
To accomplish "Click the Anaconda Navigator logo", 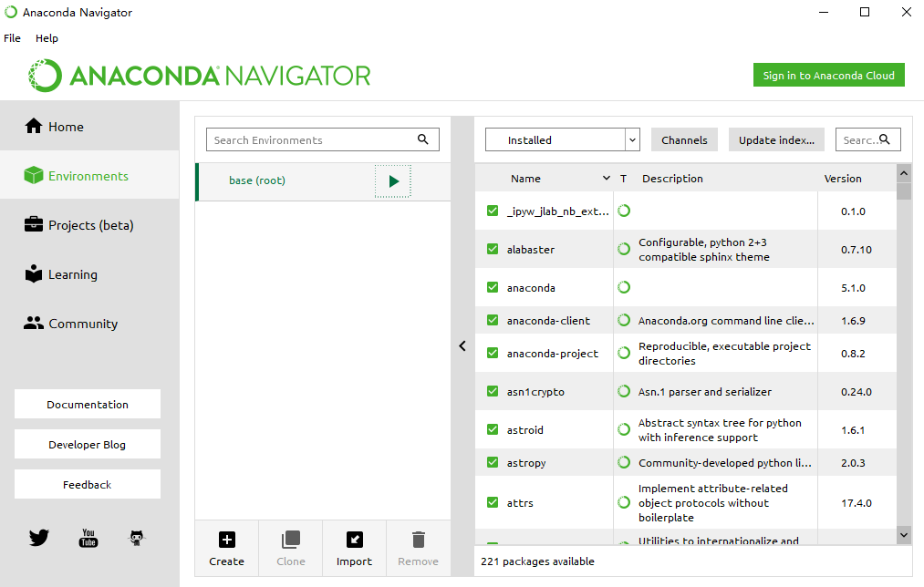I will click(x=199, y=76).
